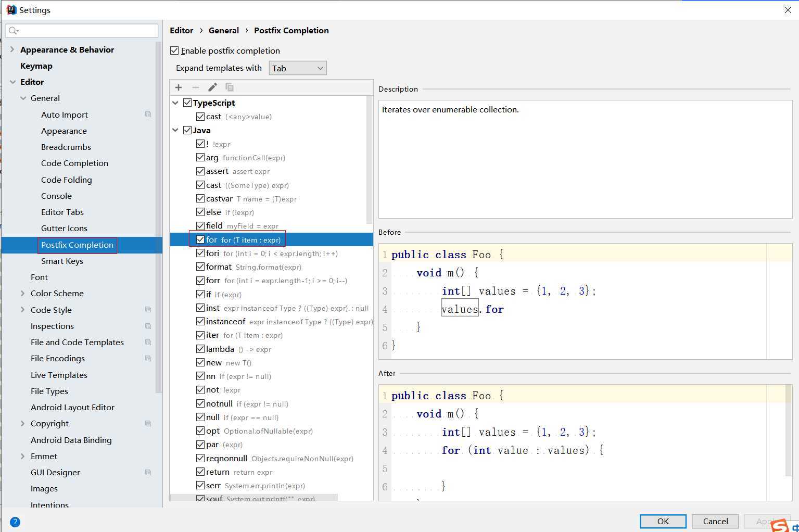
Task: Select the TypeScript 'cast' template row
Action: coord(272,117)
